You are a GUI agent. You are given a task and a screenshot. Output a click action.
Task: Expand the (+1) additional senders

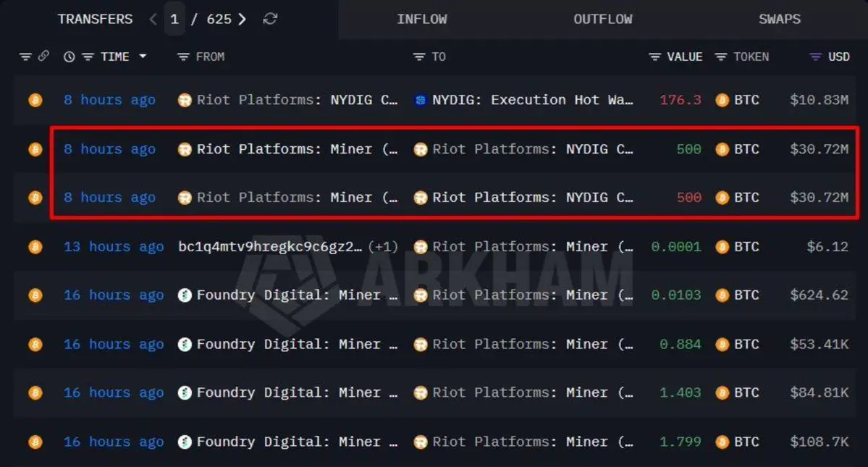coord(383,247)
